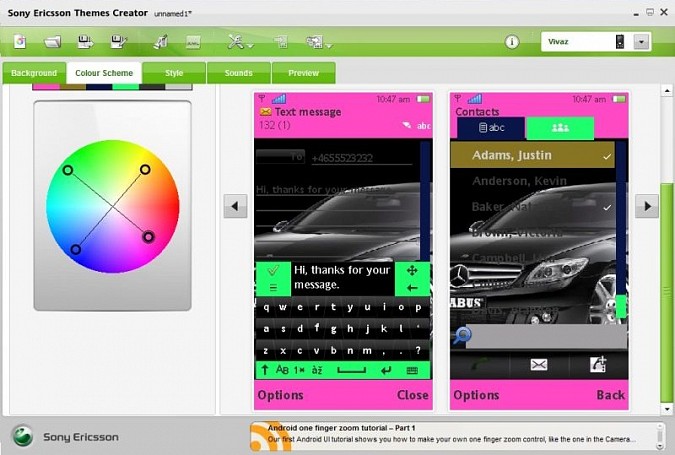675x455 pixels.
Task: Open the export dropdown in the toolbar
Action: click(x=318, y=42)
